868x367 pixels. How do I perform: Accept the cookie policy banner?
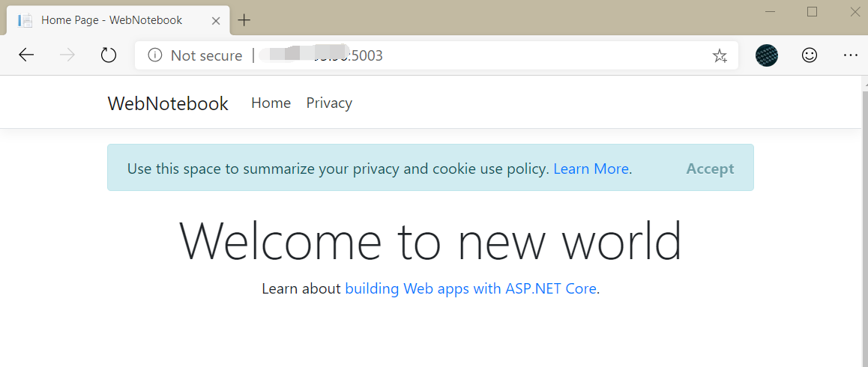point(710,169)
